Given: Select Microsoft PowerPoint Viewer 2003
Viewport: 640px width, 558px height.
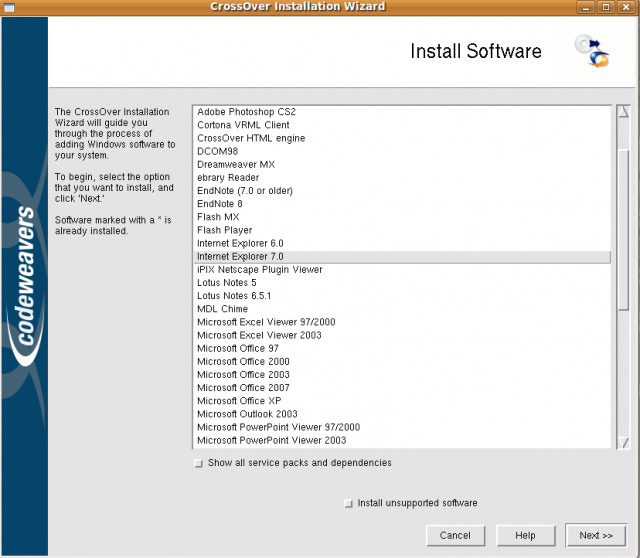Looking at the screenshot, I should (402, 440).
